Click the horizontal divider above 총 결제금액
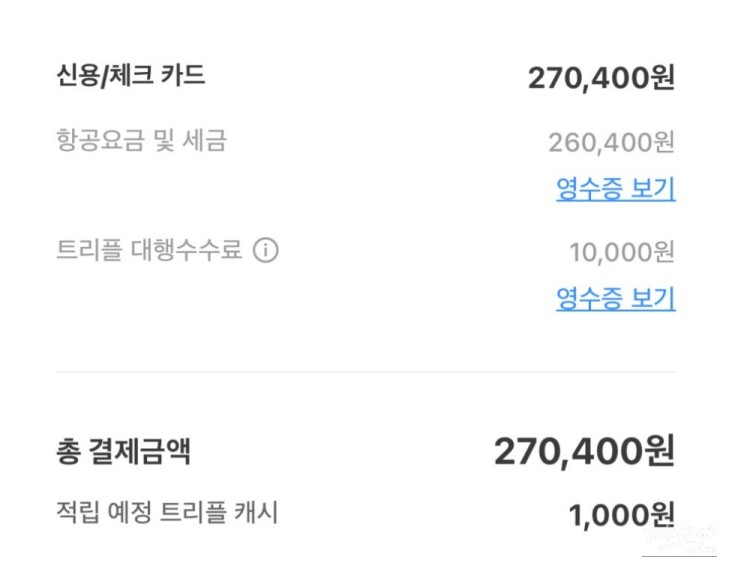The width and height of the screenshot is (732, 572). tap(366, 372)
